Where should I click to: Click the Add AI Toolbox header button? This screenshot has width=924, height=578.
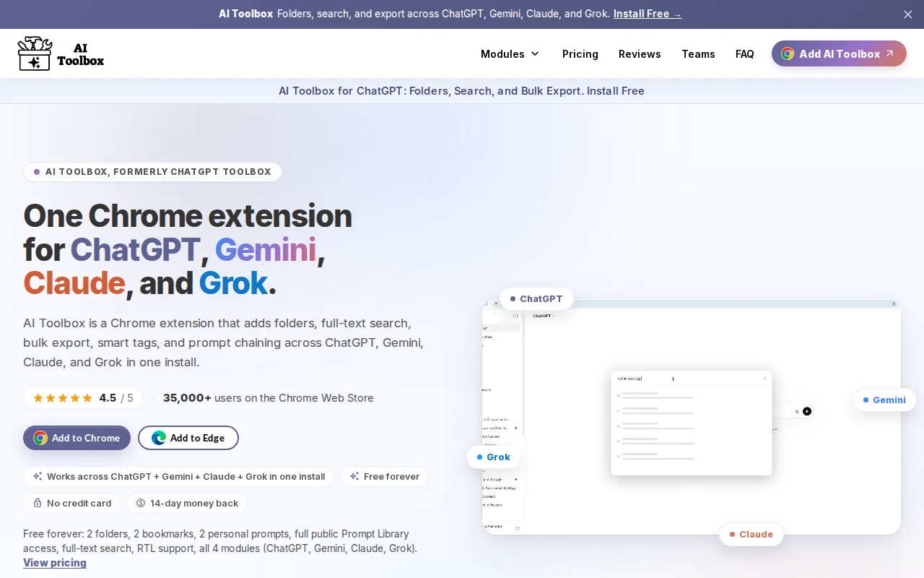[839, 53]
